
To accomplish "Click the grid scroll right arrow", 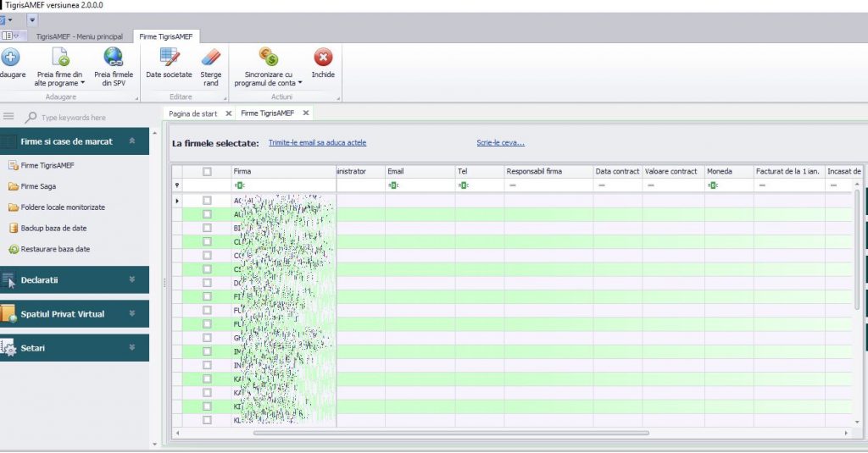I will pyautogui.click(x=846, y=433).
